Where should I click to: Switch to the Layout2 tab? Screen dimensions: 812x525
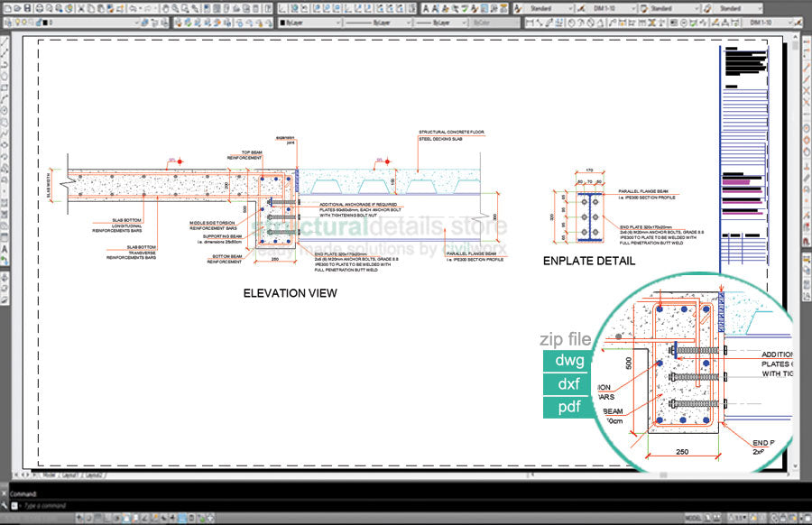pyautogui.click(x=93, y=473)
